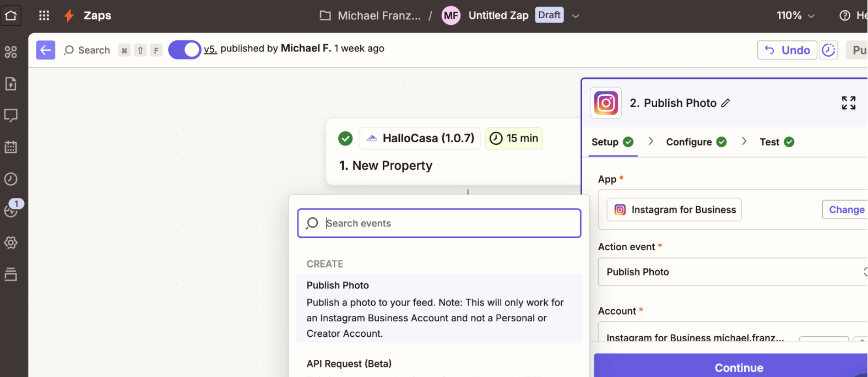The height and width of the screenshot is (377, 868).
Task: Click the green check next to Setup
Action: tap(628, 142)
